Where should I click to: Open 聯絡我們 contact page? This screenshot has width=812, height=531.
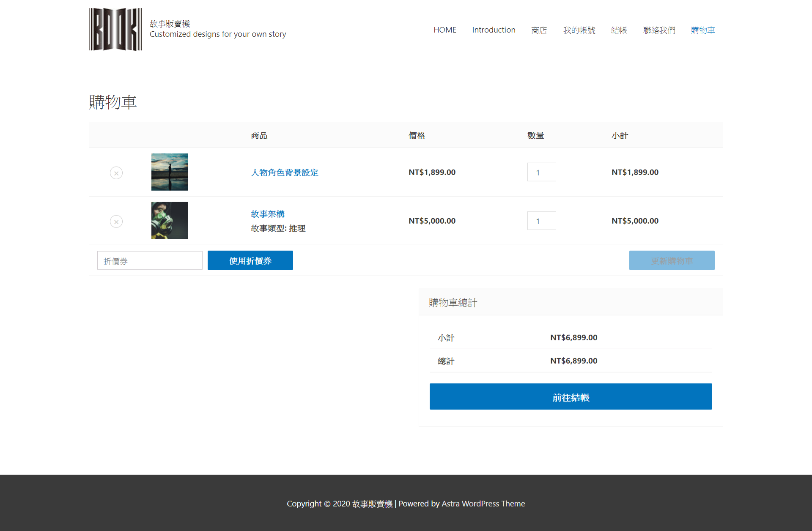pyautogui.click(x=659, y=30)
